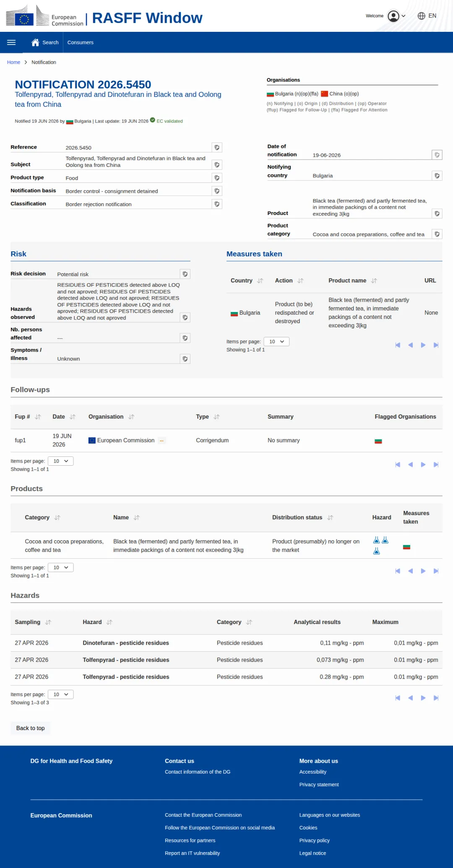Copy the Notifying country Bulgaria value
Viewport: 453px width, 868px height.
click(437, 176)
